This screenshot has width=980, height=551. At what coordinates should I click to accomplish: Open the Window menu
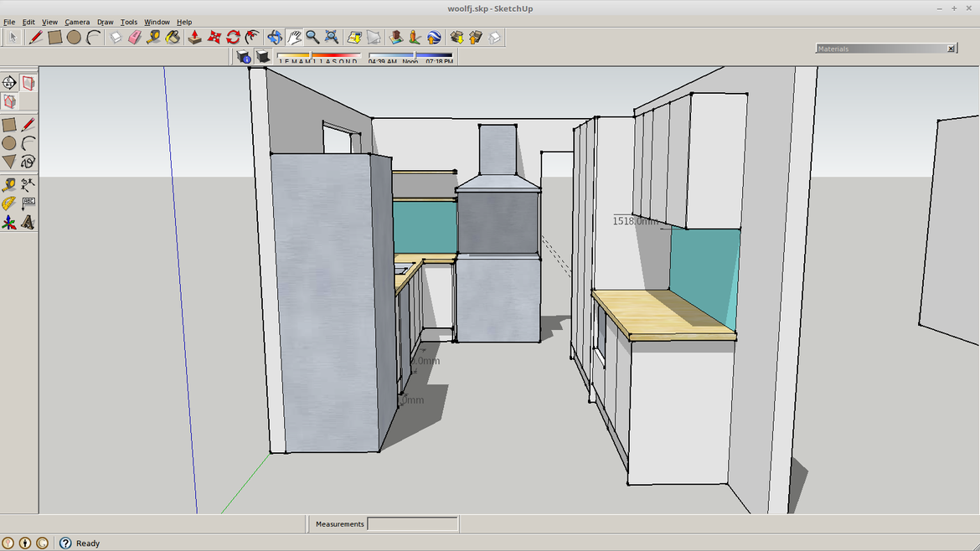point(157,22)
